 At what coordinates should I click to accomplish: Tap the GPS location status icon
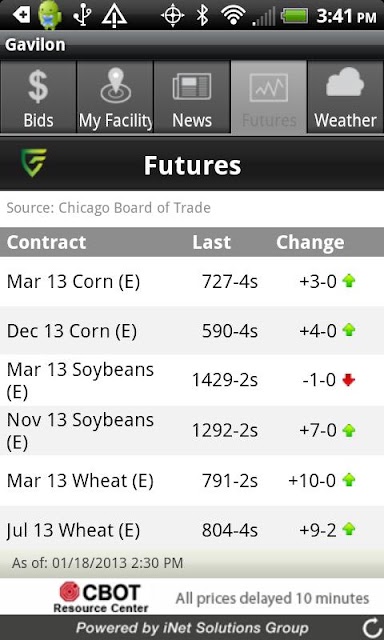pos(173,16)
